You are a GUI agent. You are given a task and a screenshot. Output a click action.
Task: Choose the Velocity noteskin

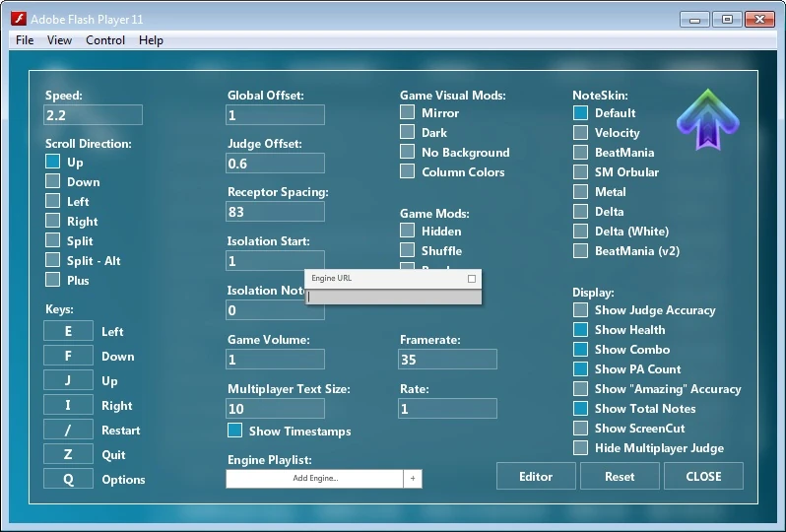click(x=580, y=132)
